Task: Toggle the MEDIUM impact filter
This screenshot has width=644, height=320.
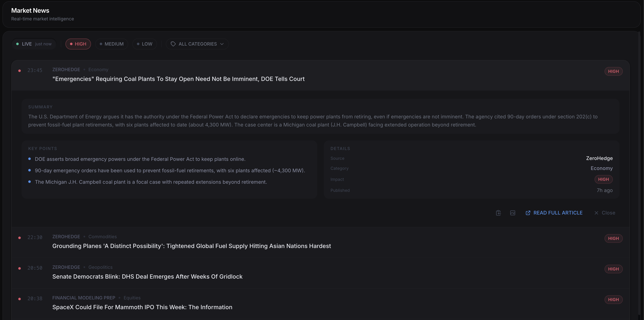Action: [x=112, y=44]
